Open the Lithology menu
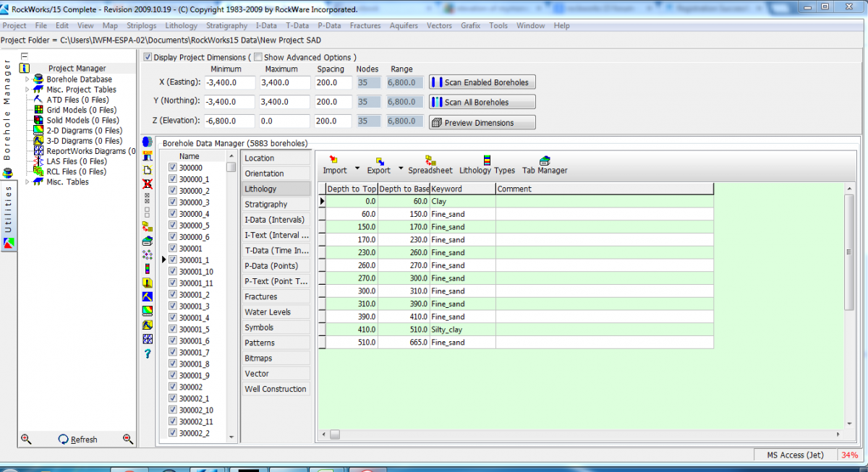This screenshot has width=868, height=472. [x=181, y=25]
